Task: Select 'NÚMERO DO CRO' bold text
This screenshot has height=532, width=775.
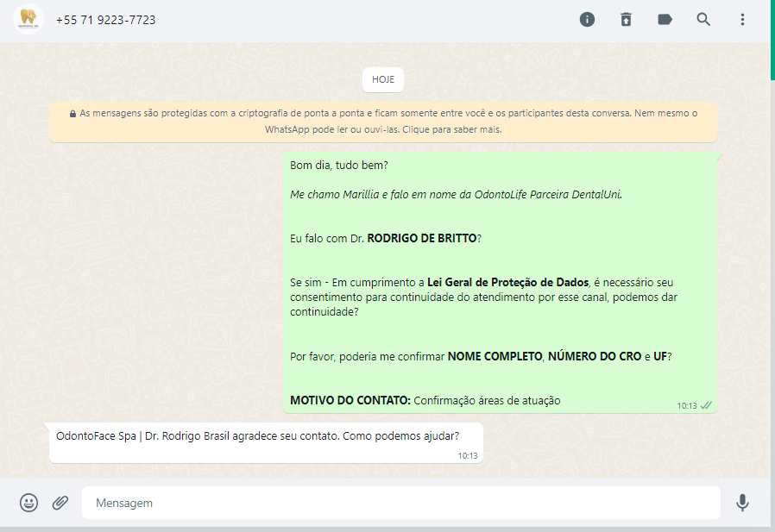Action: (x=595, y=356)
